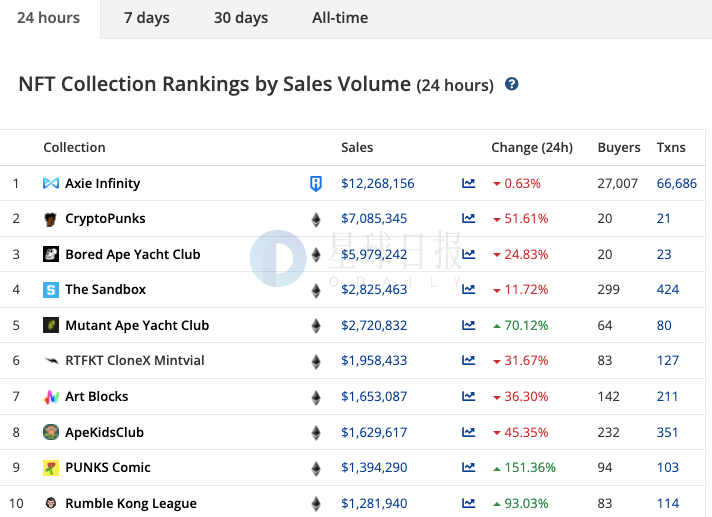
Task: Open the Axie Infinity collection link
Action: pyautogui.click(x=103, y=183)
